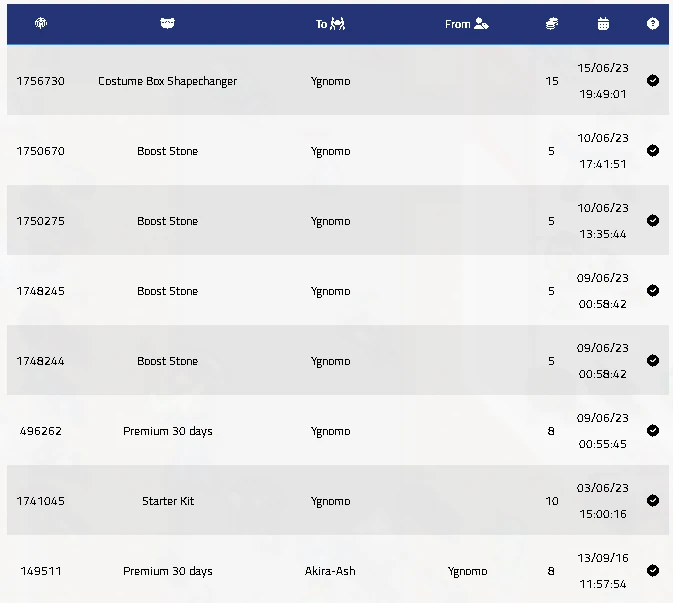
Task: Click price 5 in row 1750670
Action: pyautogui.click(x=551, y=151)
